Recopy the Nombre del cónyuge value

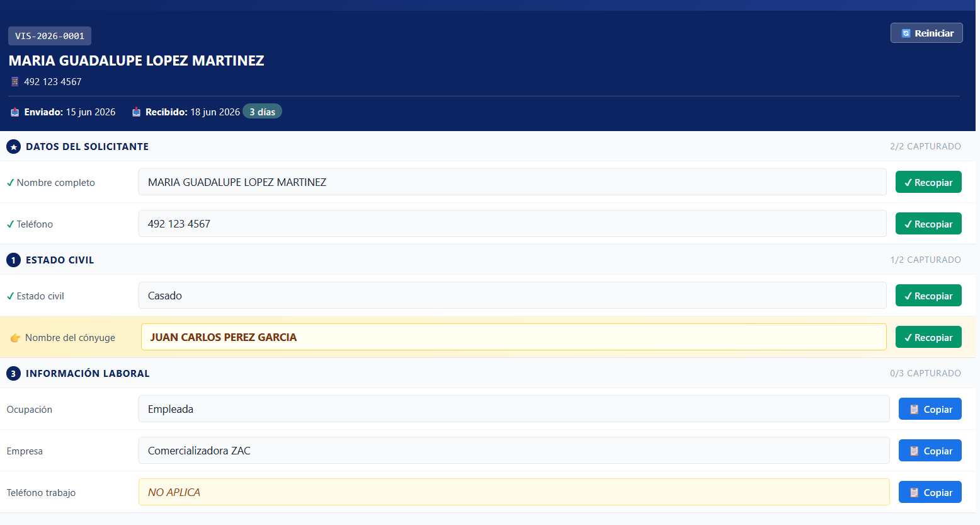[x=928, y=337]
